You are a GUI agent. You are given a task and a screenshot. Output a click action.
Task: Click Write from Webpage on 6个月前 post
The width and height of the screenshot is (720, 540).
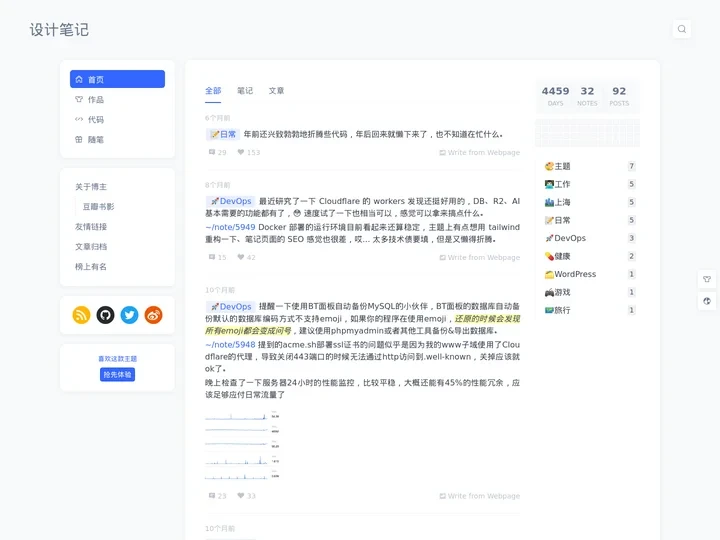(x=479, y=152)
